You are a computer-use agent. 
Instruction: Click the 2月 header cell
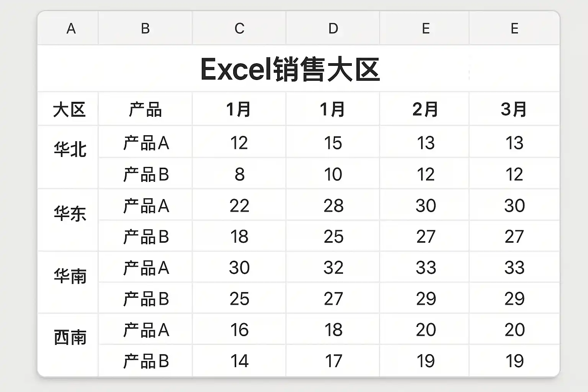[x=425, y=109]
